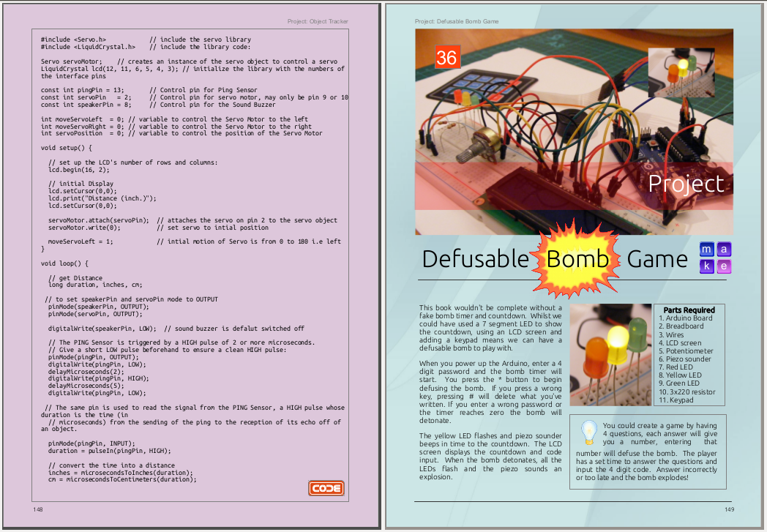Click the keypad inset photo
This screenshot has width=767, height=532.
[681, 73]
